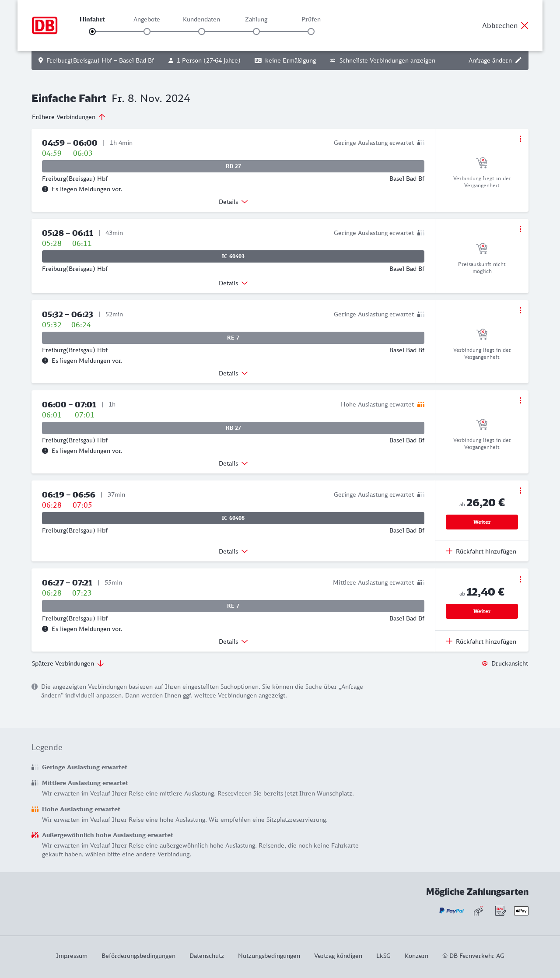Click the DB logo
560x978 pixels.
pyautogui.click(x=45, y=25)
